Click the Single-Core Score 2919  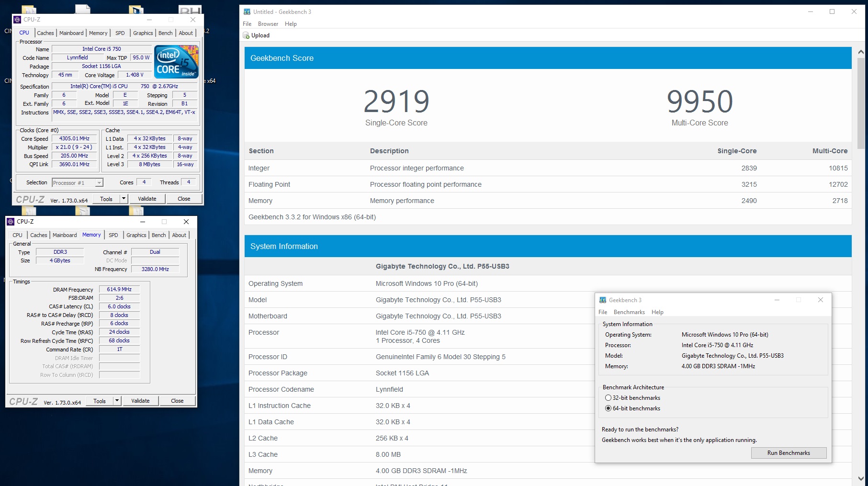click(x=396, y=102)
